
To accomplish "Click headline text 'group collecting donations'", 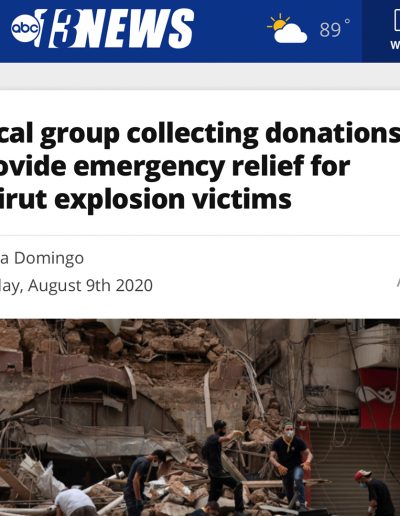I will click(220, 133).
